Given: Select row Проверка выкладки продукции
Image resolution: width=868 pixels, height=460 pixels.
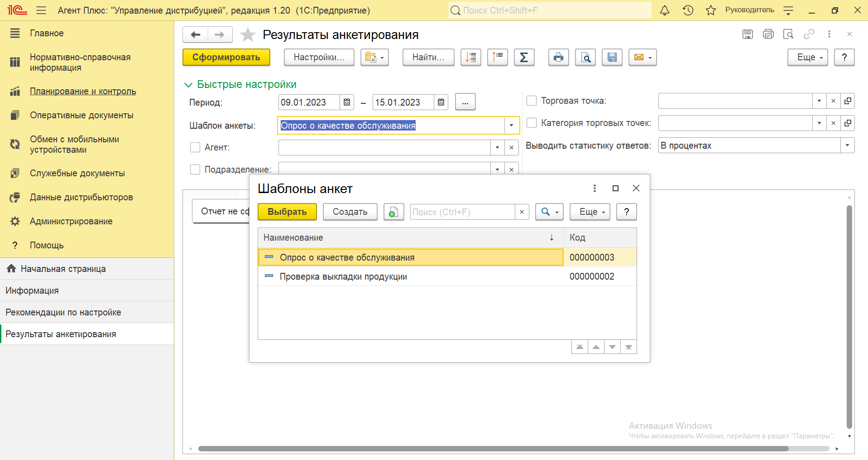Looking at the screenshot, I should [x=447, y=276].
